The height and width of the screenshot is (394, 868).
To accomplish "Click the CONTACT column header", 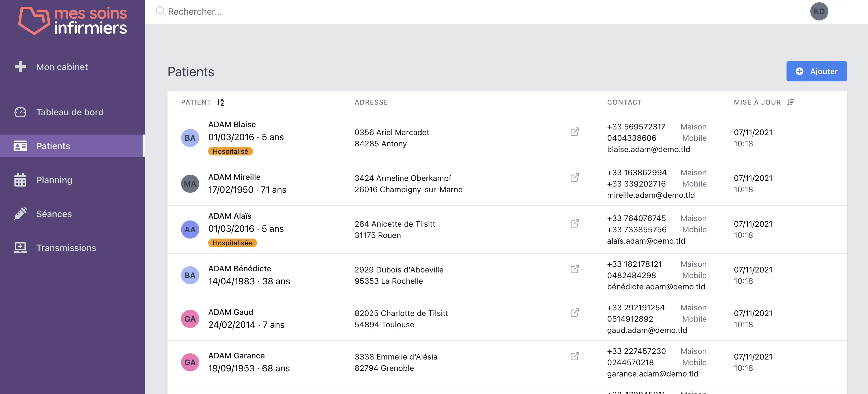I will coord(624,102).
